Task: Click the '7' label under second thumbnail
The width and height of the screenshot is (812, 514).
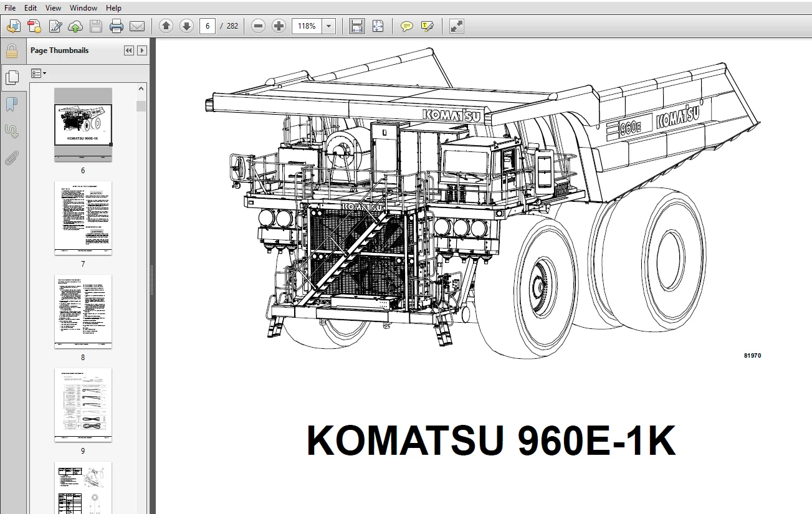Action: (83, 264)
